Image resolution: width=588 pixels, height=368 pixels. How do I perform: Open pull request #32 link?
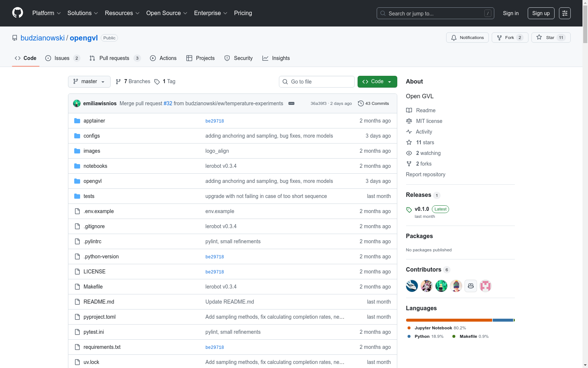tap(168, 103)
